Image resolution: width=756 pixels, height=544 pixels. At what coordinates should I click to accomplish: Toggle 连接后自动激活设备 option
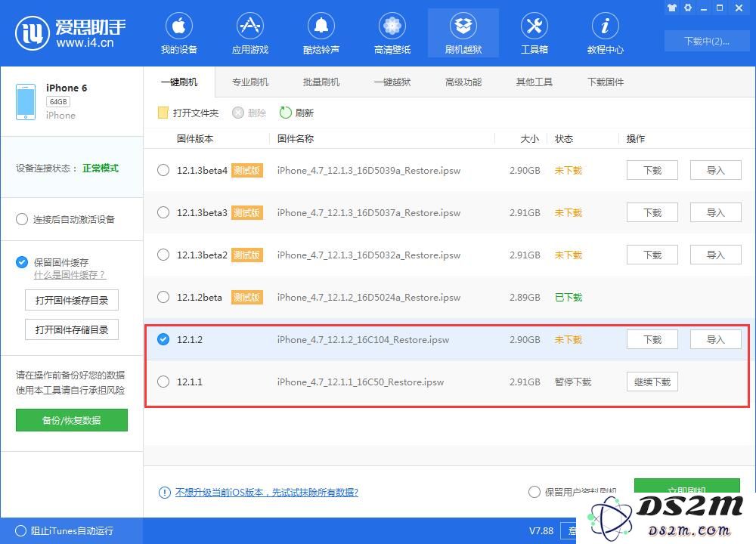22,219
